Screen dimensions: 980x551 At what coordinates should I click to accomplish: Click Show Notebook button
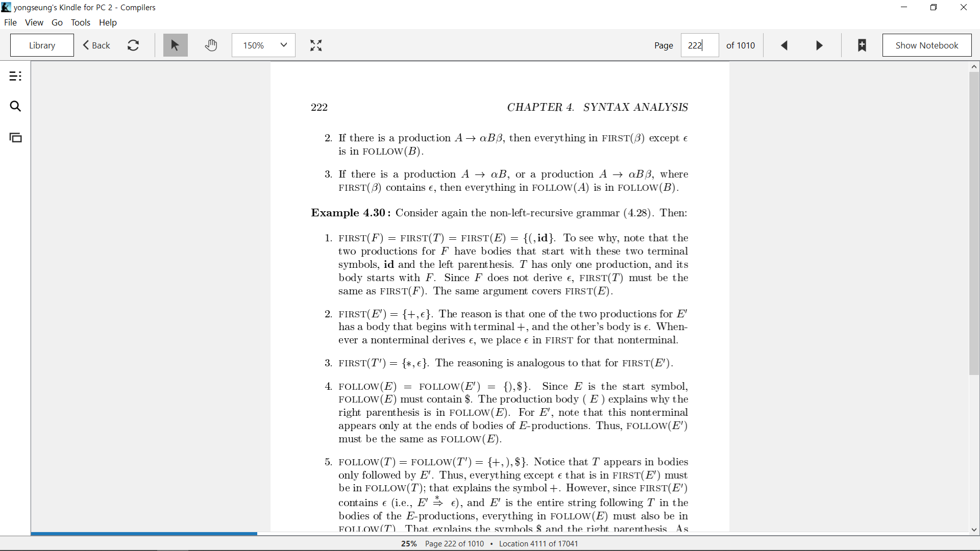pyautogui.click(x=927, y=45)
